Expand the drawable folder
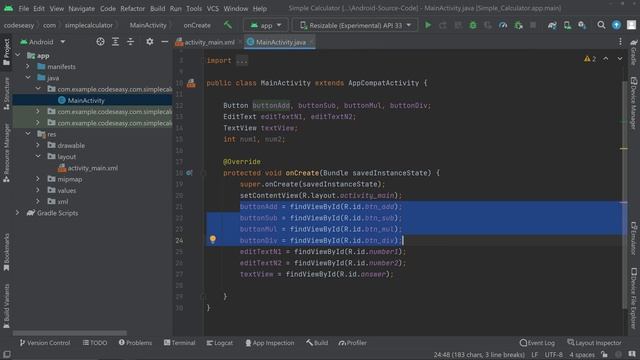This screenshot has height=360, width=640. point(38,145)
